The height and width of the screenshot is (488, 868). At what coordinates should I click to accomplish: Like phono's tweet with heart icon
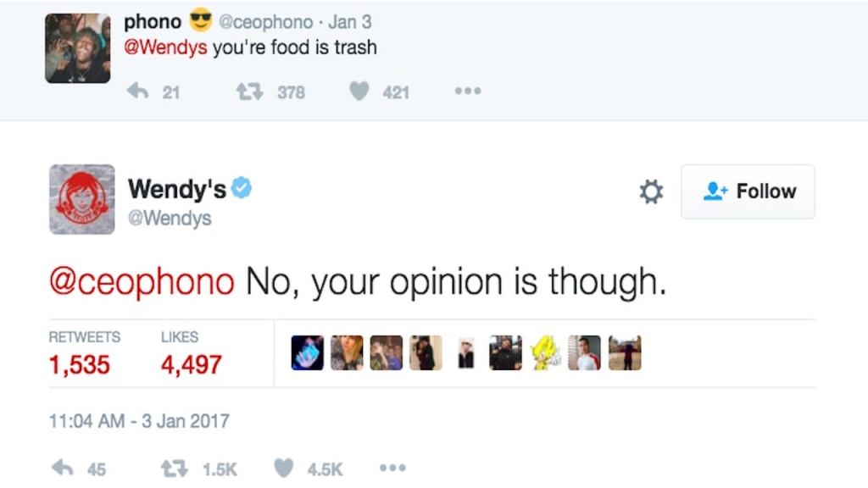click(x=359, y=91)
